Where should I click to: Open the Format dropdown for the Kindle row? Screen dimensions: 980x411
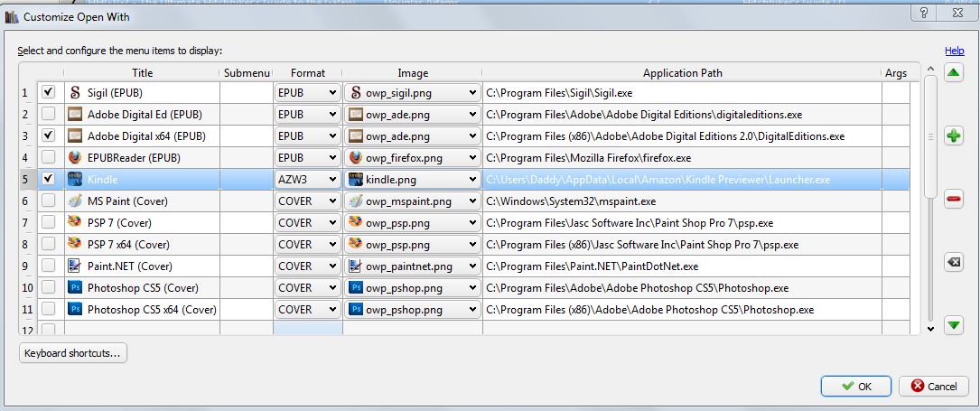pos(308,179)
